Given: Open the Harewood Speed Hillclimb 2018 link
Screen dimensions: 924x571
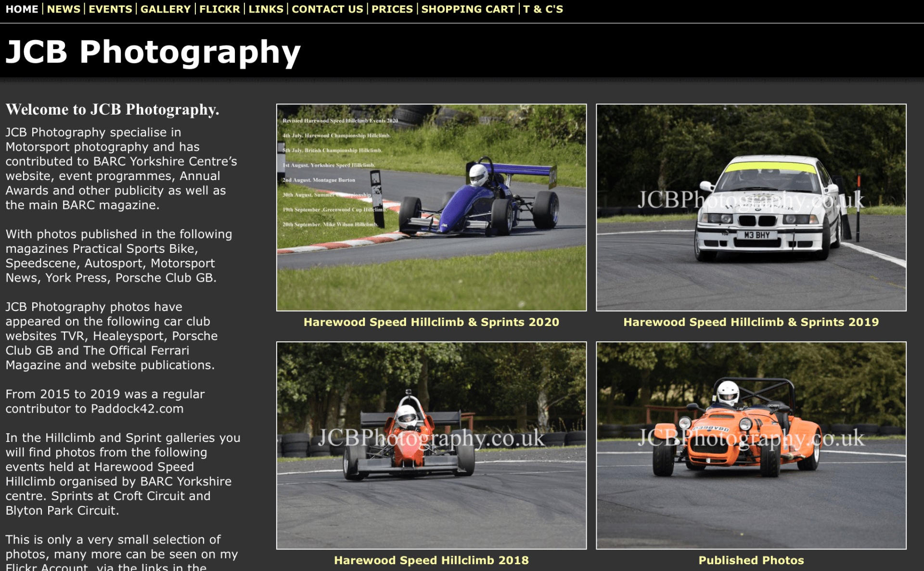Looking at the screenshot, I should click(431, 560).
